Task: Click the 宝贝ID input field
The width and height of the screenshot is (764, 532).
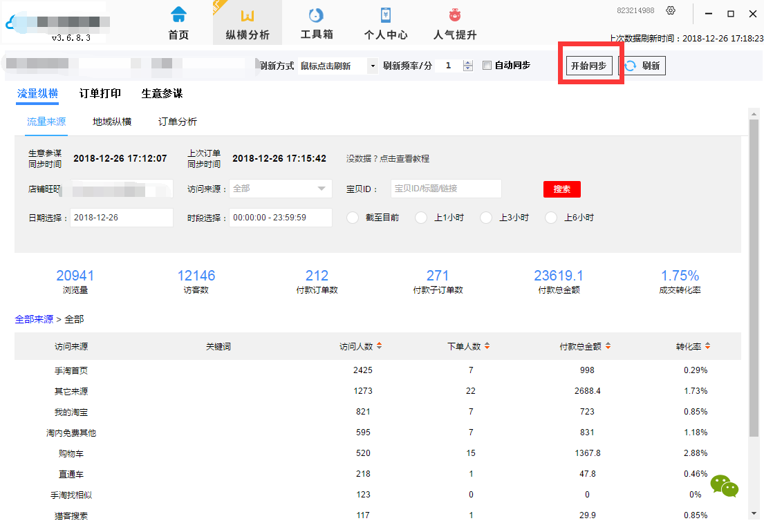Action: (446, 189)
